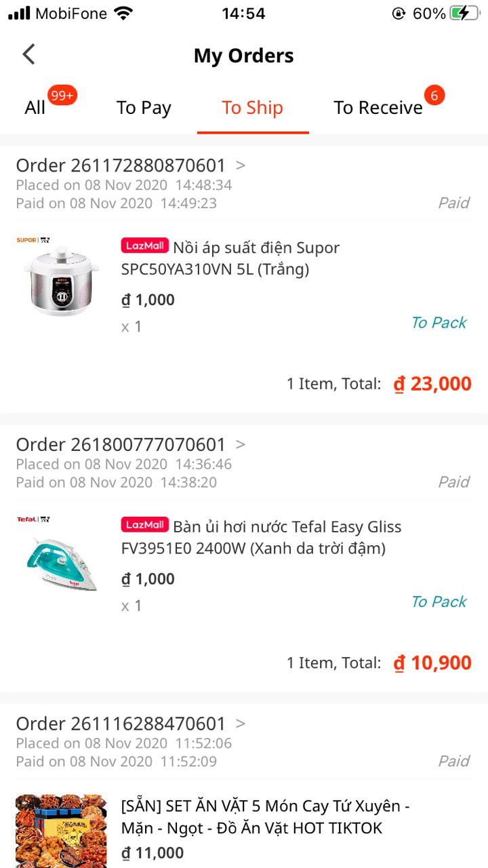Expand order 261172880870601 details chevron
488x868 pixels.
(x=241, y=165)
